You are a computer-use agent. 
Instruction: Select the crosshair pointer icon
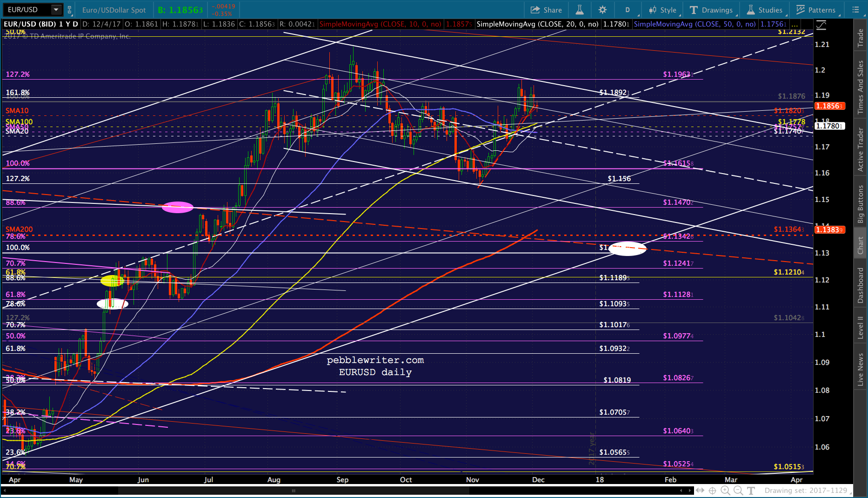coord(712,491)
